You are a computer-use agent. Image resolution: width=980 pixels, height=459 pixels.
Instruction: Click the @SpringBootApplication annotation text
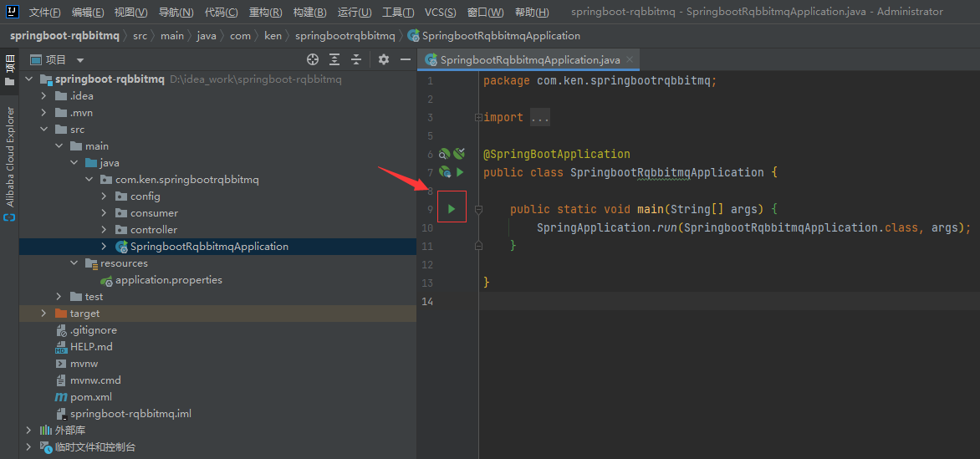557,154
